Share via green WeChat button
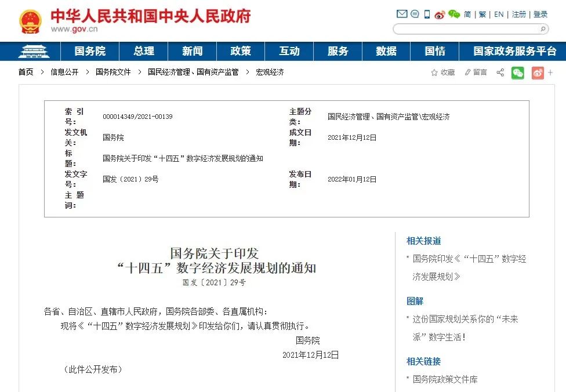The width and height of the screenshot is (566, 392). (517, 72)
